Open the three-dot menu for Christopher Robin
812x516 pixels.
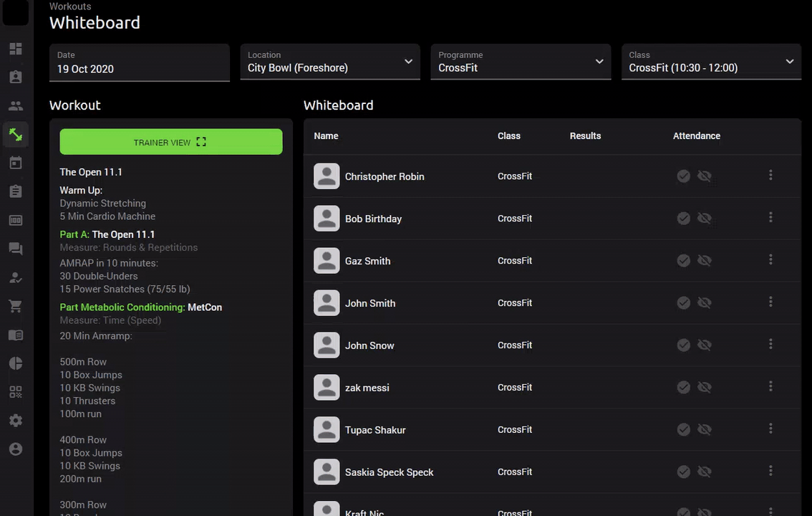point(770,175)
